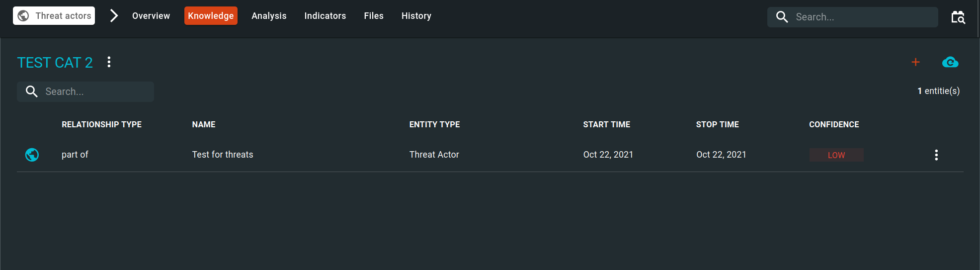Switch to the Overview tab

pos(151,16)
